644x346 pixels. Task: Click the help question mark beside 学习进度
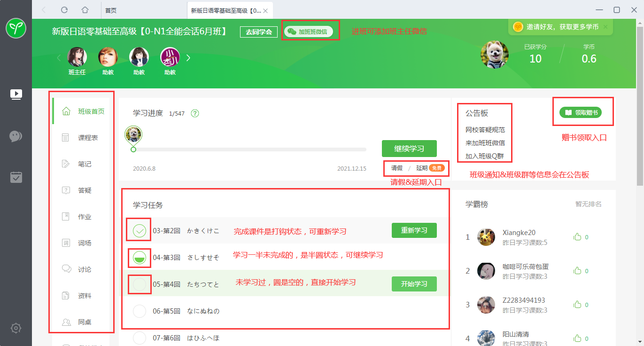pos(195,113)
